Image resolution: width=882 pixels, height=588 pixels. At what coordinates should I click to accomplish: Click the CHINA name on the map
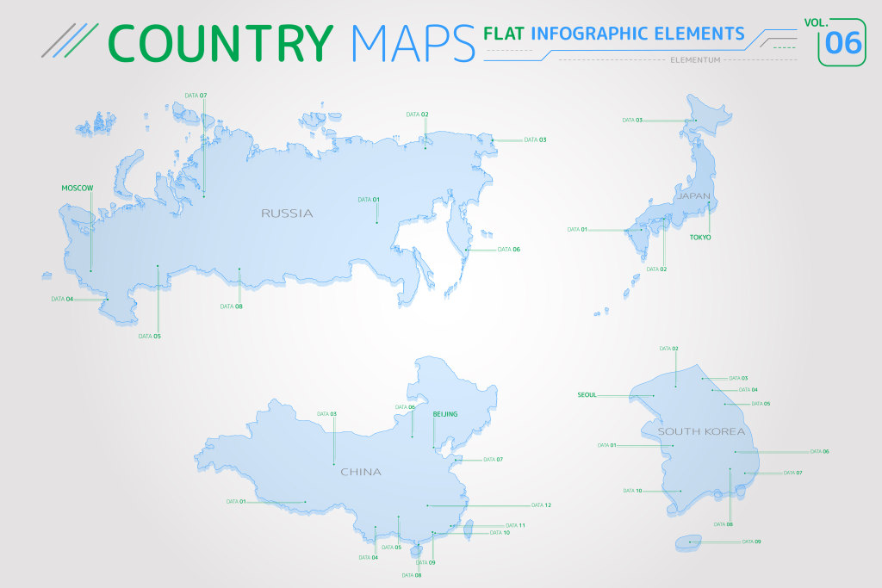[x=360, y=472]
